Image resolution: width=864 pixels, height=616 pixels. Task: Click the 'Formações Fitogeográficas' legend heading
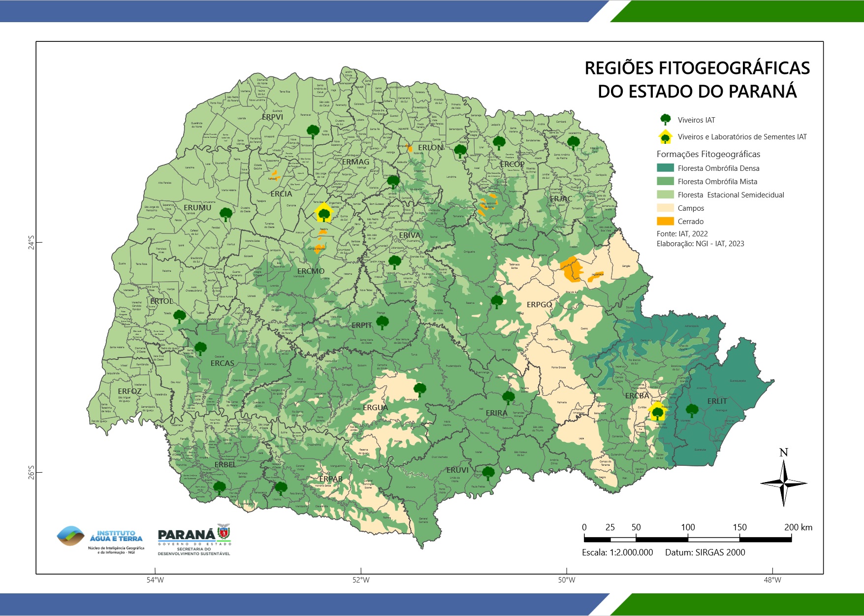coord(708,154)
